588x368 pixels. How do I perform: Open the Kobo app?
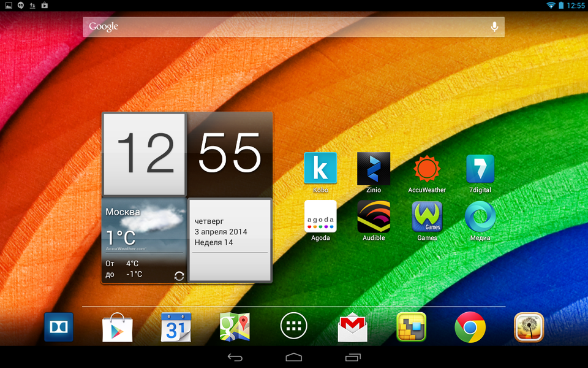(320, 169)
